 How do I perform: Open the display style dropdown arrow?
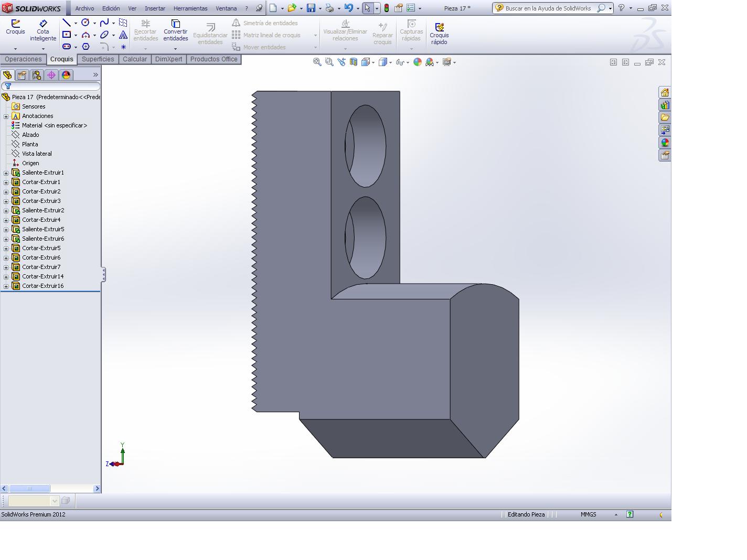(390, 62)
